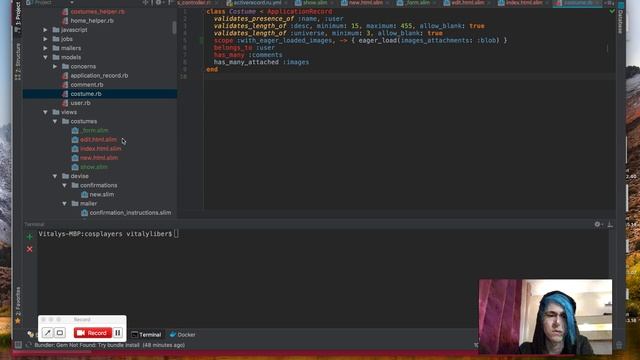The width and height of the screenshot is (640, 360).
Task: Expand the jobs folder
Action: point(45,39)
